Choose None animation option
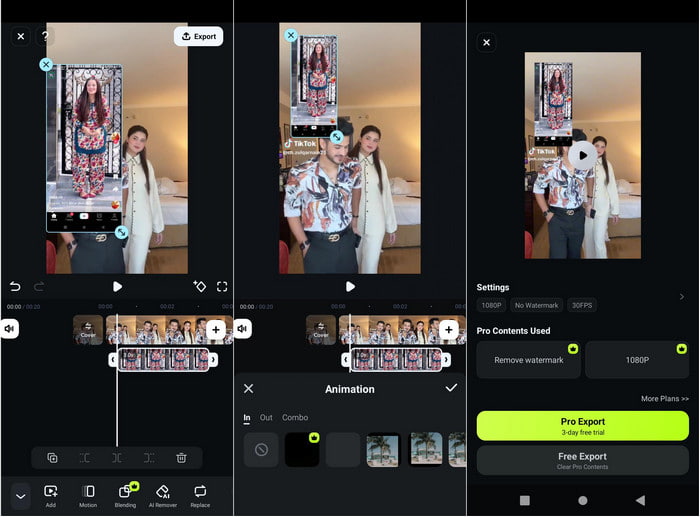This screenshot has height=517, width=700. coord(261,450)
